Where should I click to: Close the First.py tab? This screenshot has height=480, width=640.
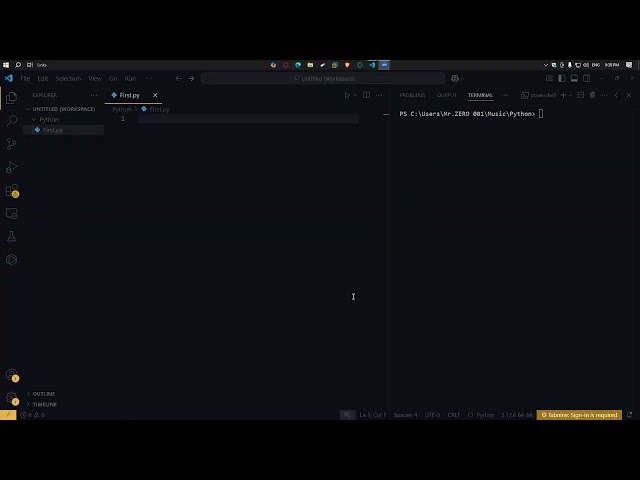coord(155,95)
